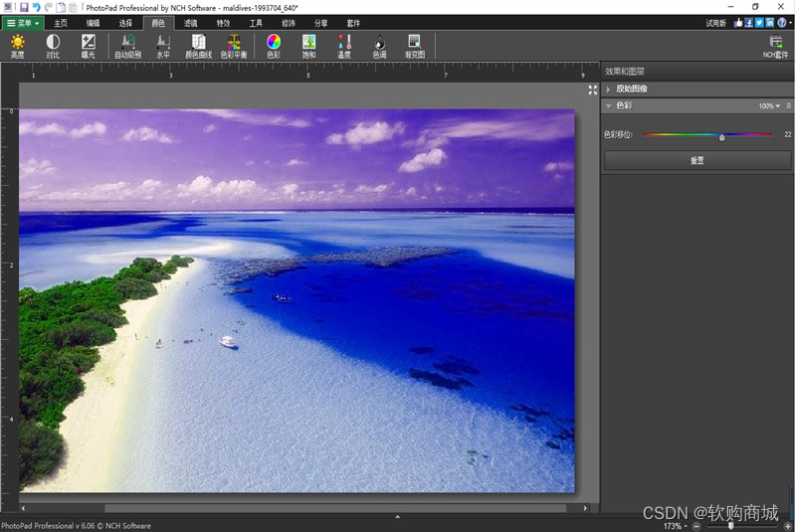The image size is (795, 532).
Task: Open the 曝光 exposure tool
Action: (89, 46)
